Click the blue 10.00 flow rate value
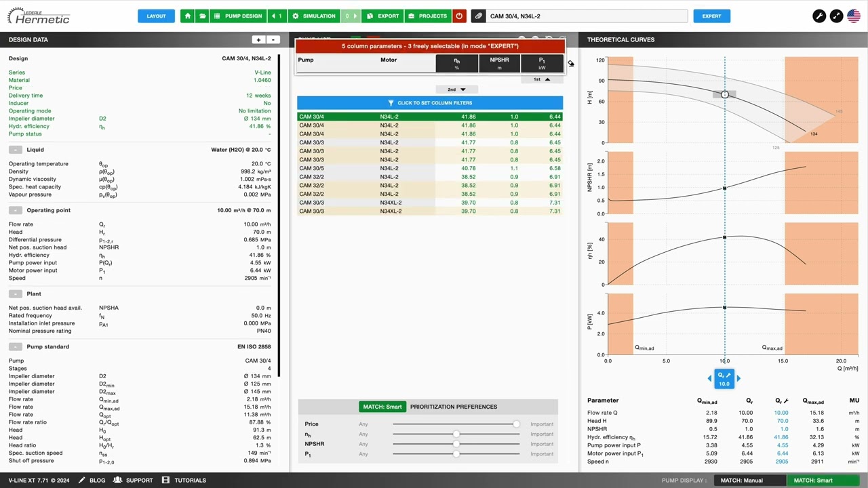The image size is (868, 488). 781,413
